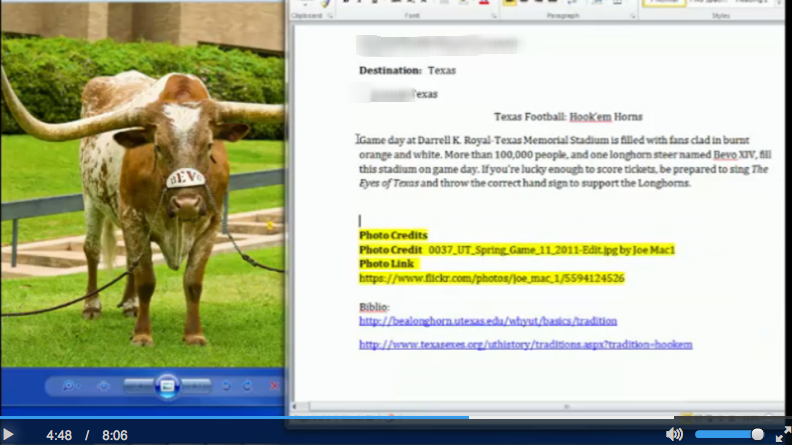The height and width of the screenshot is (445, 792).
Task: Open the Paragraph dialog launcher
Action: point(632,16)
